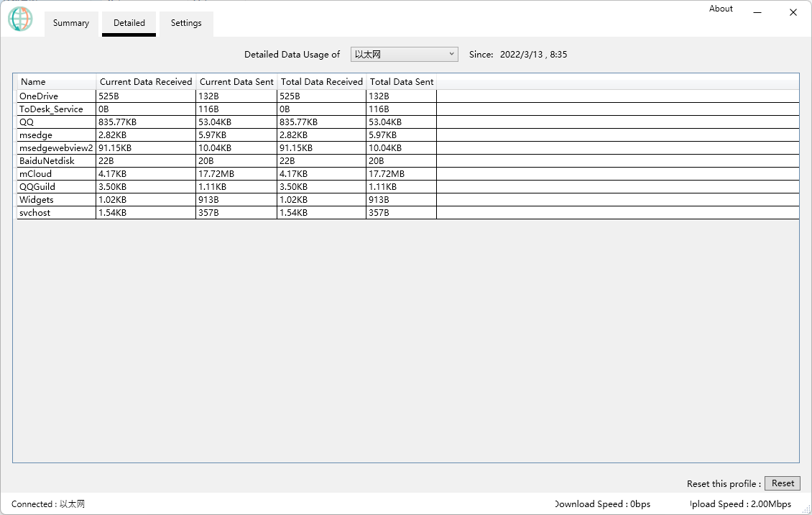812x515 pixels.
Task: Sort by Name column header
Action: pos(57,82)
